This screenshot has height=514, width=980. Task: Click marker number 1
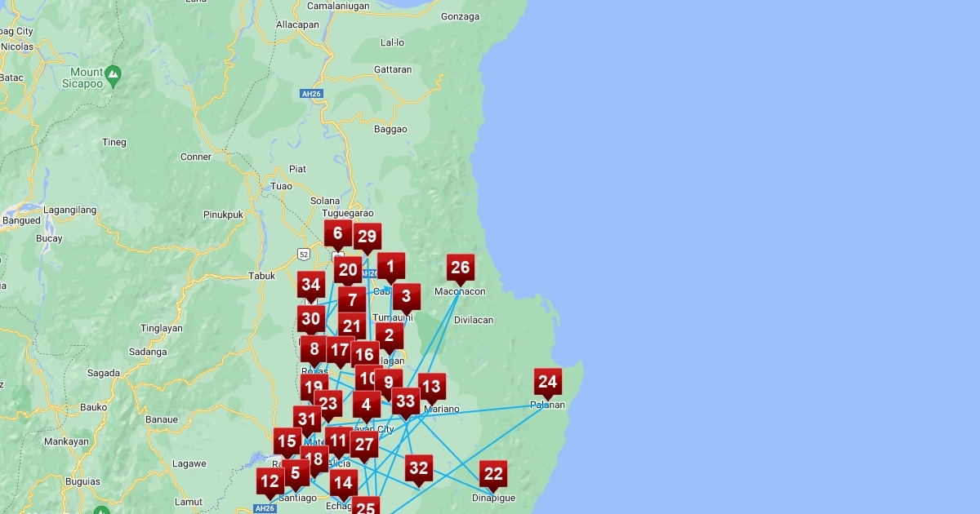[391, 266]
